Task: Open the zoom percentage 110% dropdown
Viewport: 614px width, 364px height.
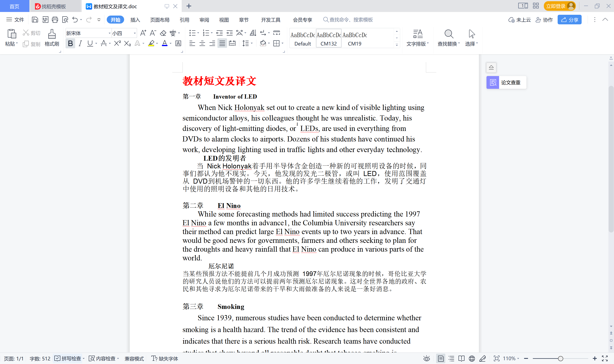Action: [511, 359]
